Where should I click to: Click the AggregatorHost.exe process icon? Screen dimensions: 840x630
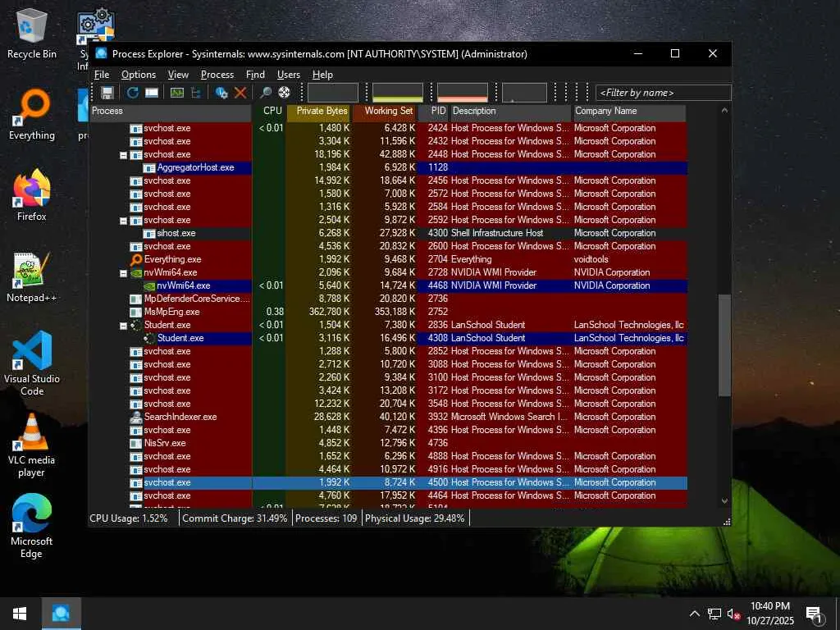149,167
